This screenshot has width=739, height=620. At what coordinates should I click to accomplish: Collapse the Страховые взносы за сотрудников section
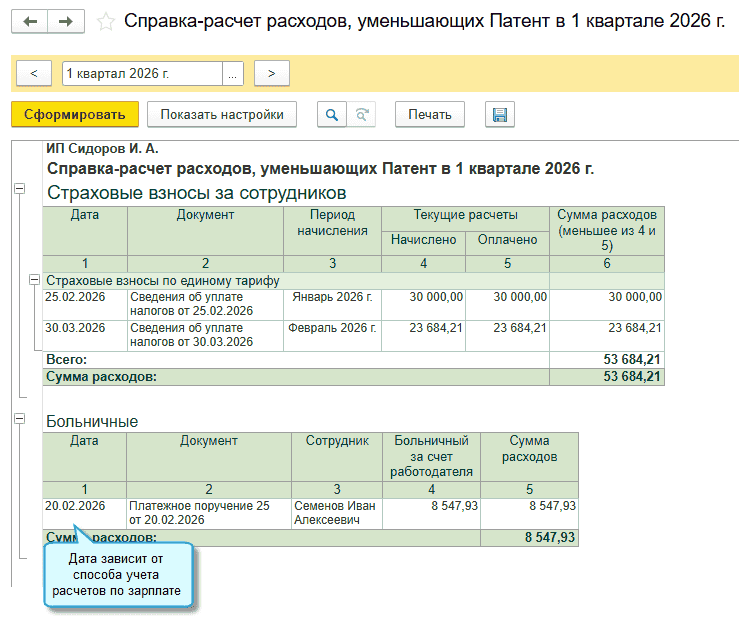(18, 188)
